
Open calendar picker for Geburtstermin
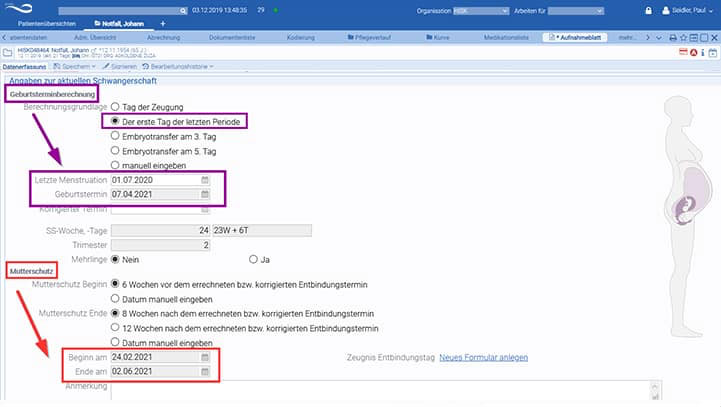click(205, 195)
